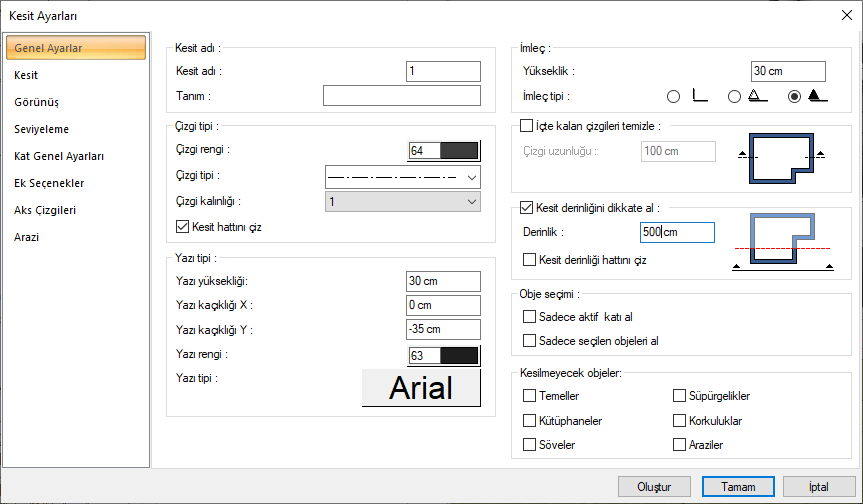Select the filled triangle marker type radio

coord(795,97)
